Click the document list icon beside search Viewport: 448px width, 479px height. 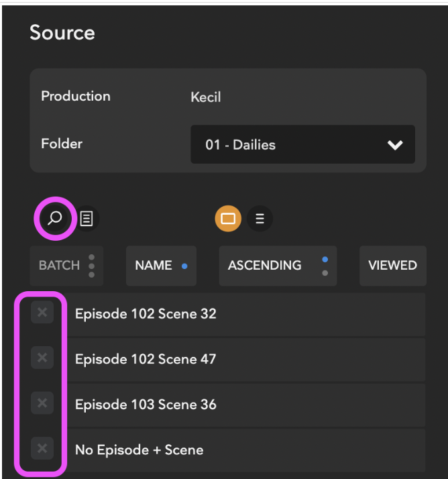pos(87,219)
